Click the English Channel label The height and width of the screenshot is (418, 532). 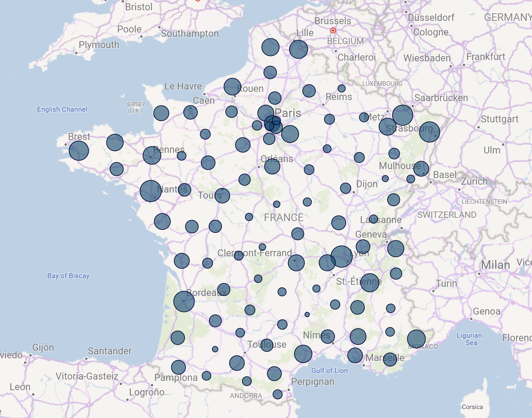(62, 109)
